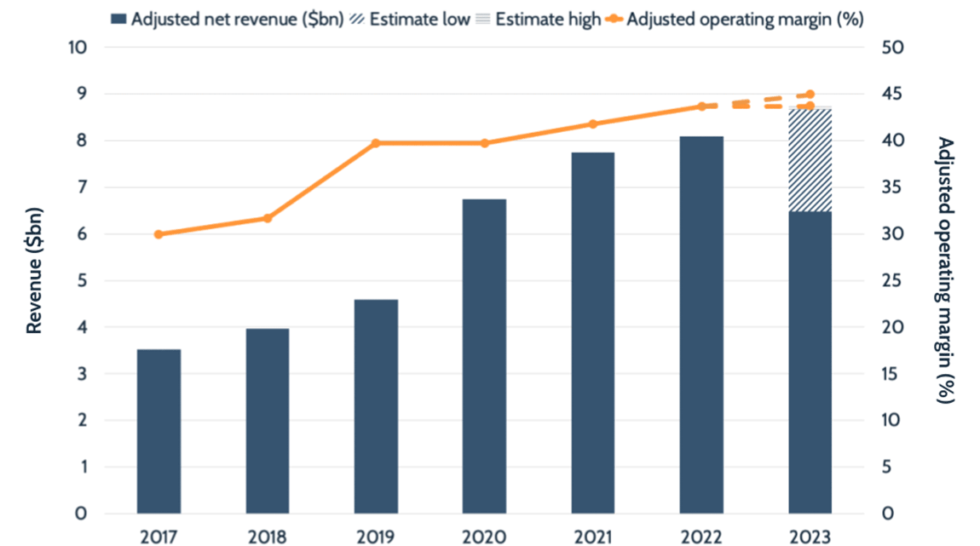Viewport: 980px width, 546px height.
Task: Select the 2021 revenue bar
Action: tap(593, 333)
